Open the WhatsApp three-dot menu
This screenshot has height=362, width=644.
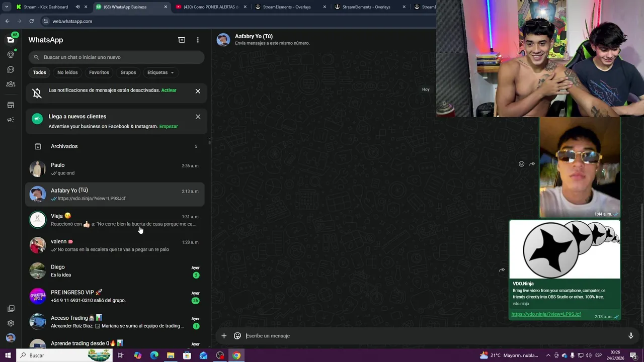(198, 40)
